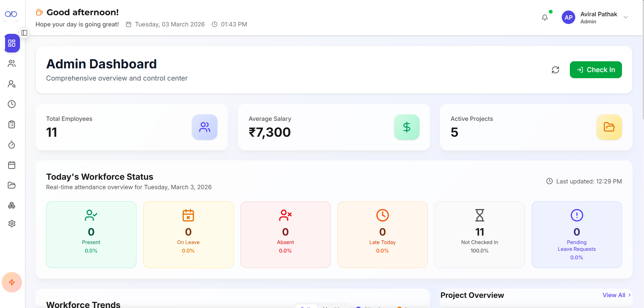The image size is (644, 308).
Task: Click the AP user avatar
Action: (568, 18)
